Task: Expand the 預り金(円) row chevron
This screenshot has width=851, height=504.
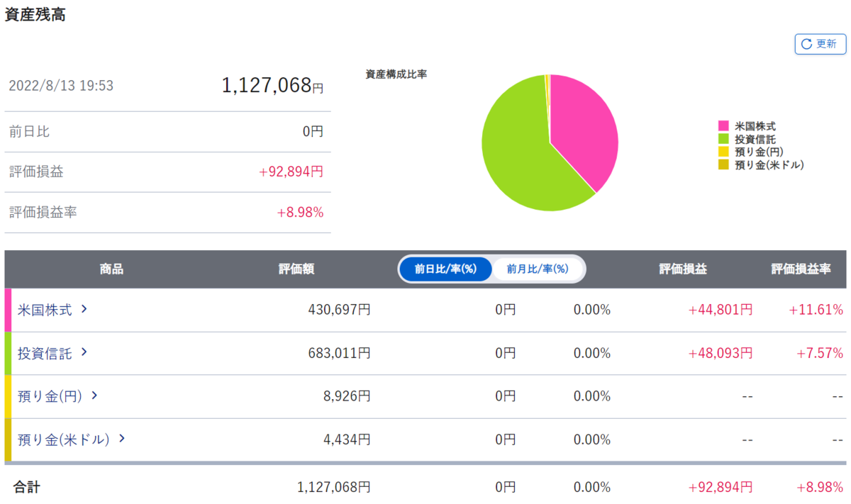Action: click(x=94, y=396)
